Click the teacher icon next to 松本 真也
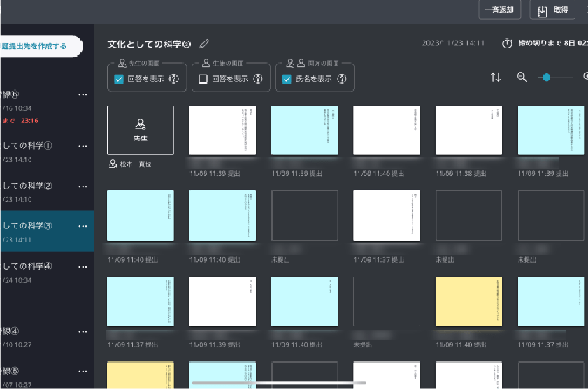 tap(113, 164)
